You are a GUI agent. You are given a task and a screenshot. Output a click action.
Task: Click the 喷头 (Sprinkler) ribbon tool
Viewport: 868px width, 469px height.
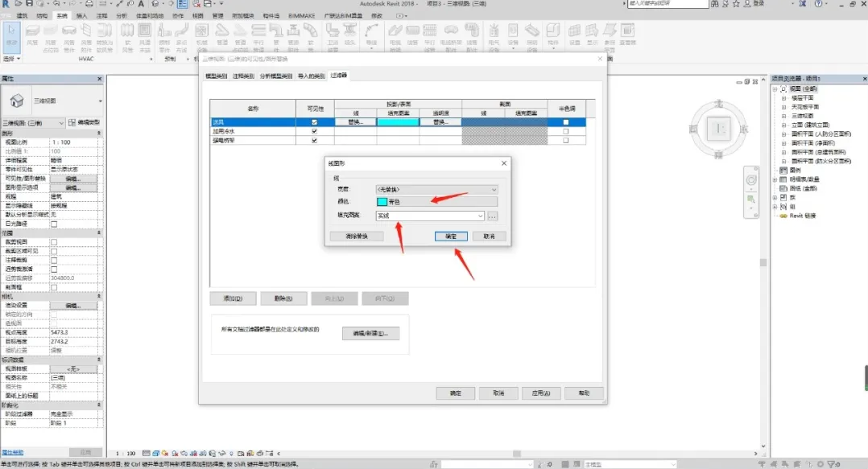(x=349, y=35)
